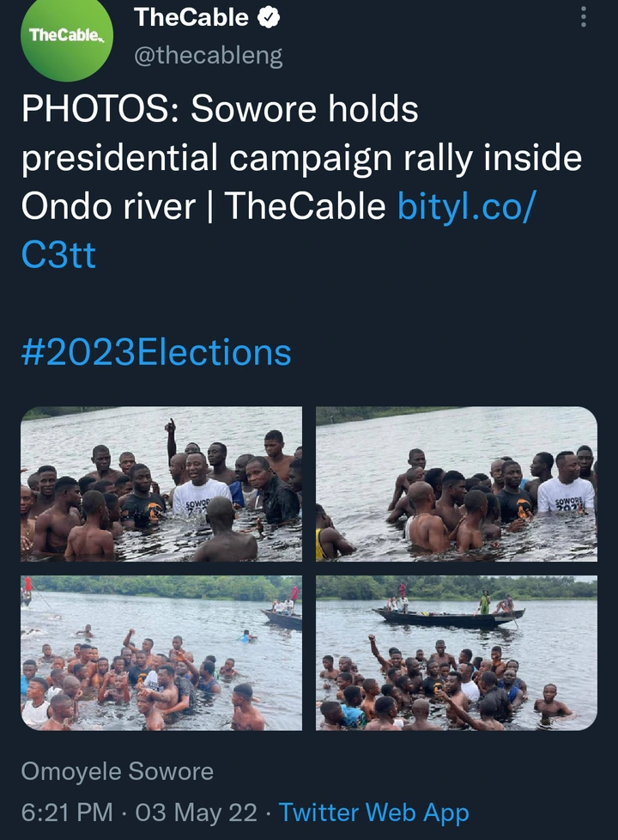The height and width of the screenshot is (840, 618).
Task: Open the three-dot more options menu
Action: click(x=584, y=17)
